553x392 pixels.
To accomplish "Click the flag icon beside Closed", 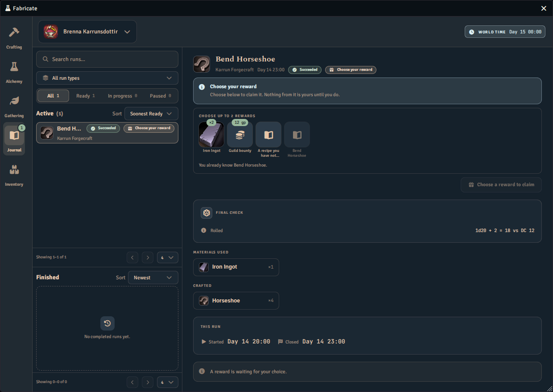I will click(x=281, y=342).
